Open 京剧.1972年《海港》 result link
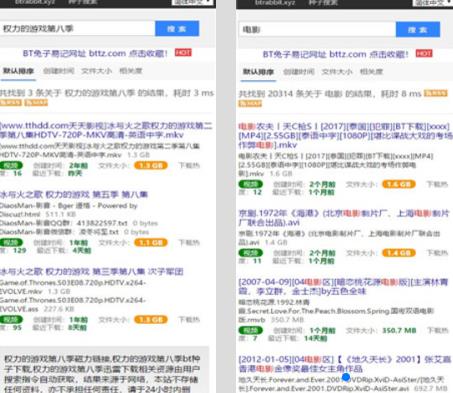The height and width of the screenshot is (393, 453). (344, 218)
